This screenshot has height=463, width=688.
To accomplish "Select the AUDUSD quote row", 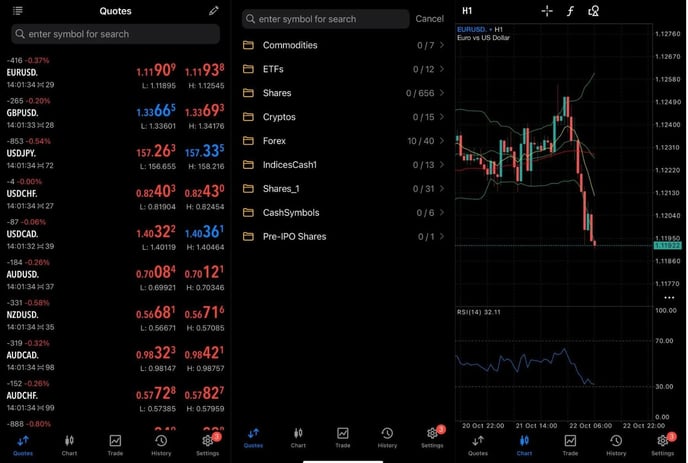I will tap(115, 275).
